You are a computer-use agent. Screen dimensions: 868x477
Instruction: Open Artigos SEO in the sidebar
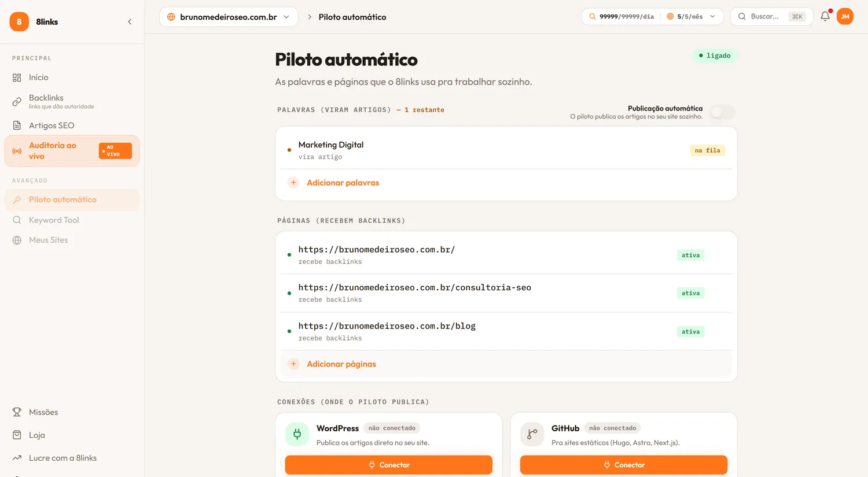tap(72, 125)
